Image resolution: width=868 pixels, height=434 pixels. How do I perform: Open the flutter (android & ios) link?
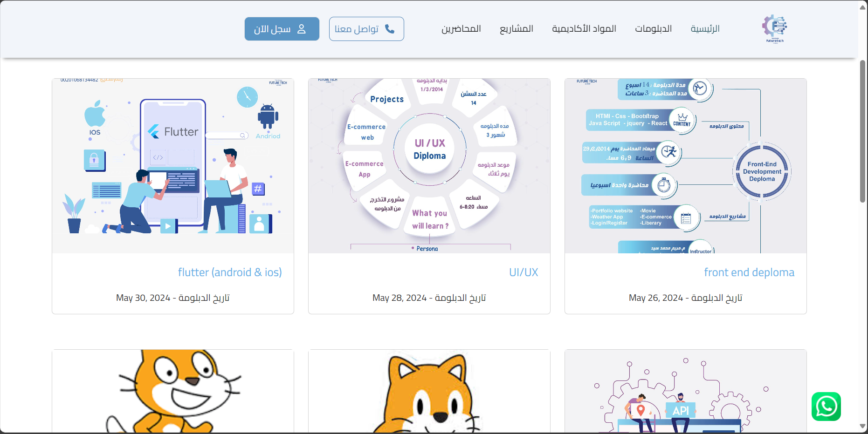click(x=230, y=272)
